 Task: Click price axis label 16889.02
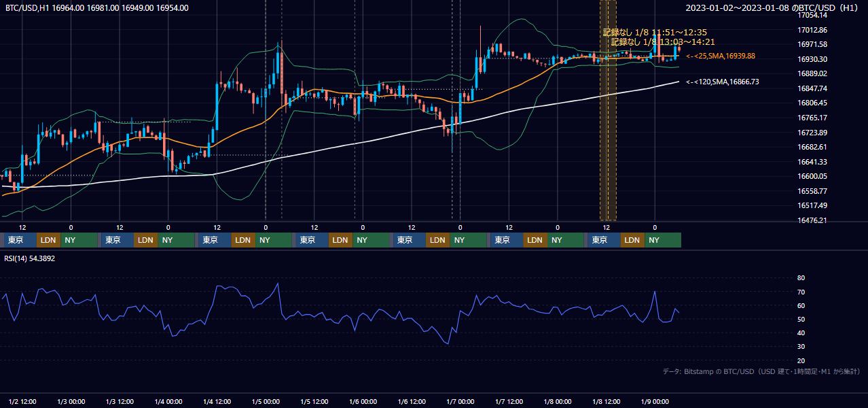(812, 73)
